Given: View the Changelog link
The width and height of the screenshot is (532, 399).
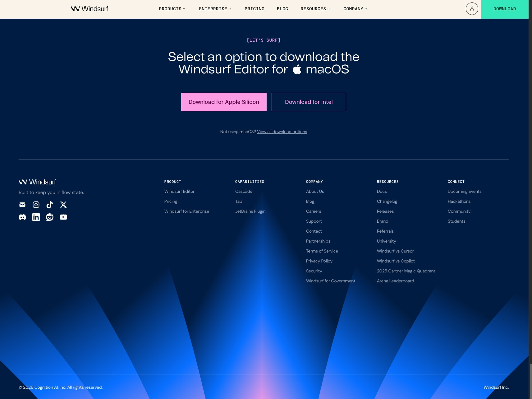Looking at the screenshot, I should click(x=387, y=201).
